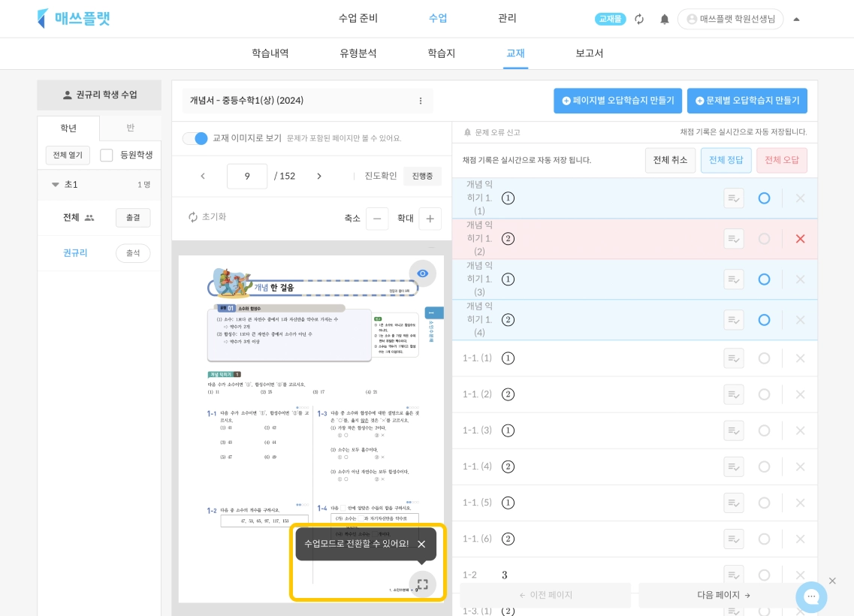Screen dimensions: 854x616
Task: Click the refresh sync icon in header
Action: [639, 19]
